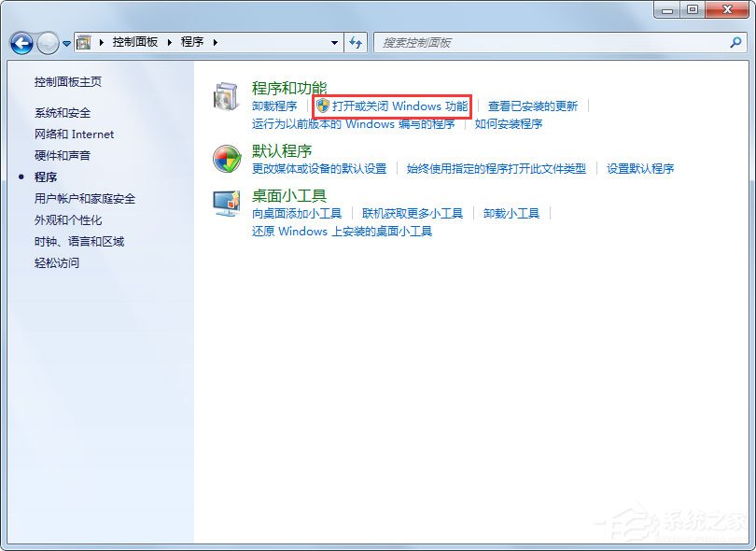
Task: Click the search magnifier icon
Action: point(736,43)
